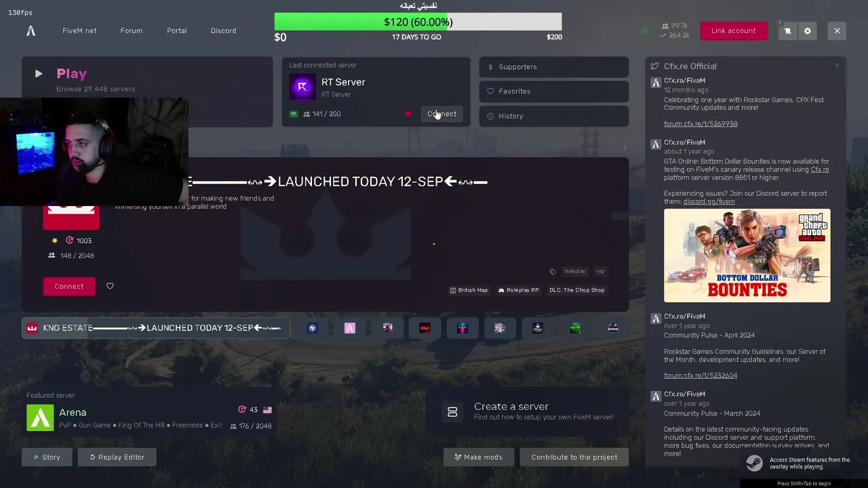Select the red SOLO server icon
The width and height of the screenshot is (868, 488).
425,328
